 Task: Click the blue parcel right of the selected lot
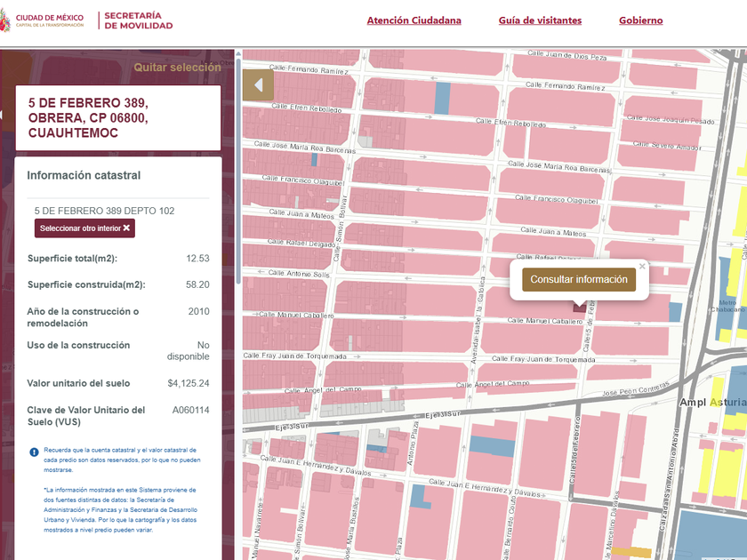674,311
